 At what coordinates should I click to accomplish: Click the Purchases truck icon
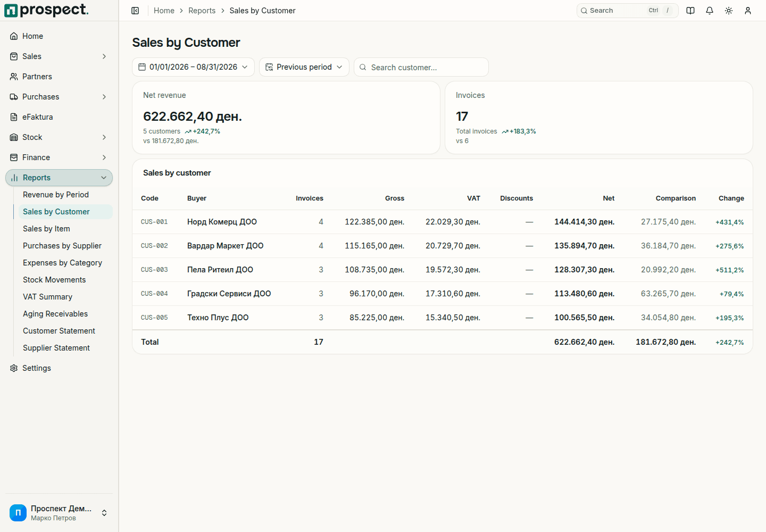14,97
